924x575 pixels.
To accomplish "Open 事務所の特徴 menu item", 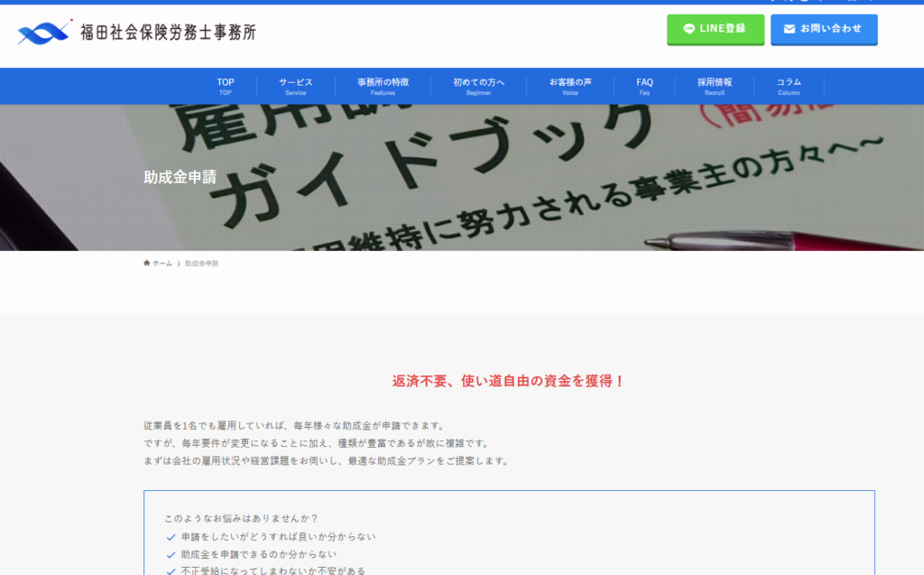I will point(383,86).
